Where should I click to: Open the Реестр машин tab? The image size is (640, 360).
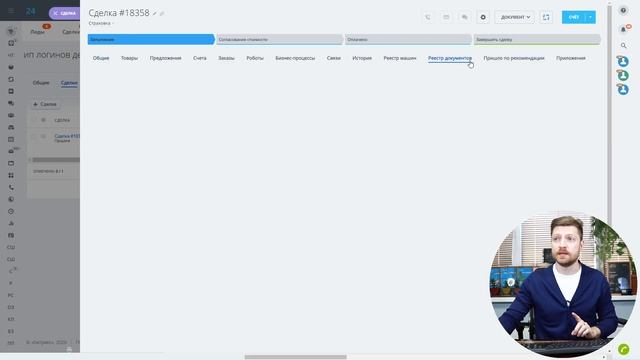coord(400,58)
